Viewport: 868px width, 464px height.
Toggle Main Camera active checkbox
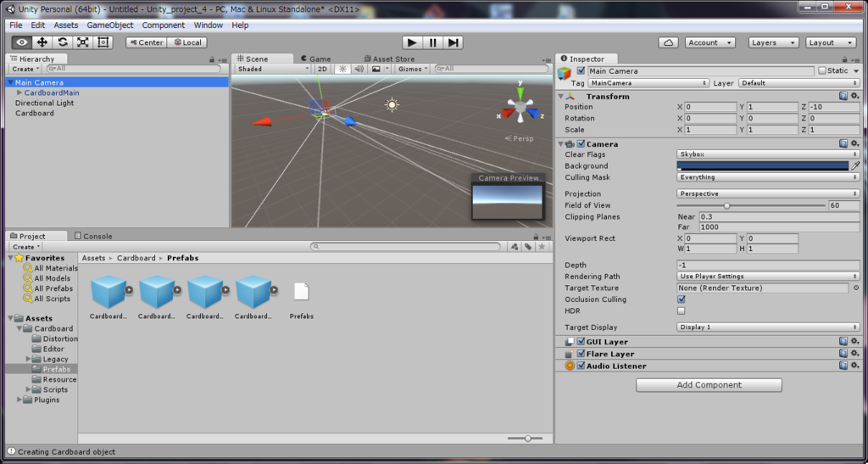pyautogui.click(x=581, y=71)
